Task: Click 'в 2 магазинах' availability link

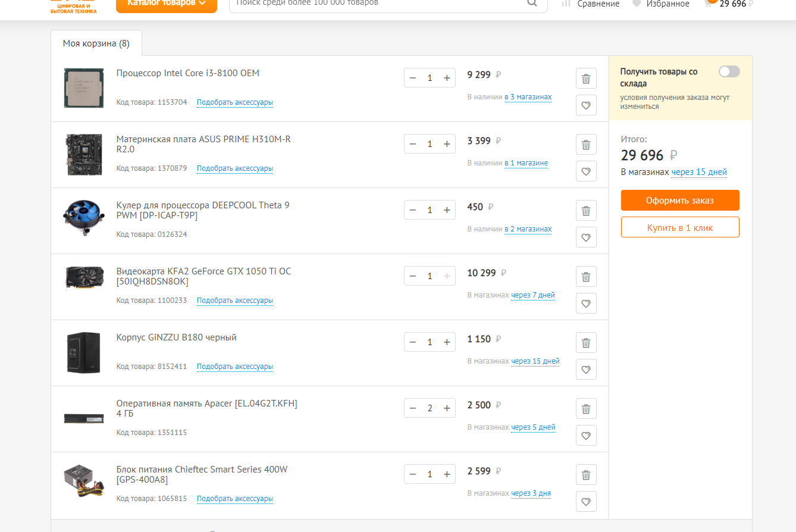Action: (528, 229)
